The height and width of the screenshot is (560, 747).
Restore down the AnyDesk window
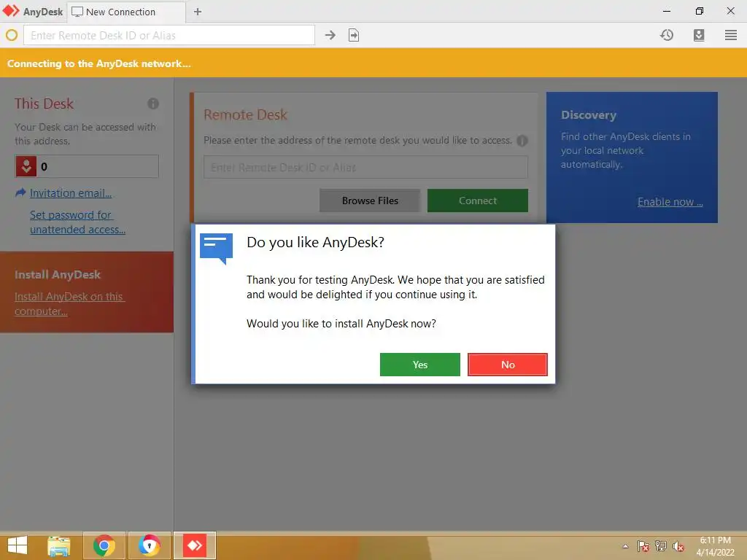pos(699,11)
